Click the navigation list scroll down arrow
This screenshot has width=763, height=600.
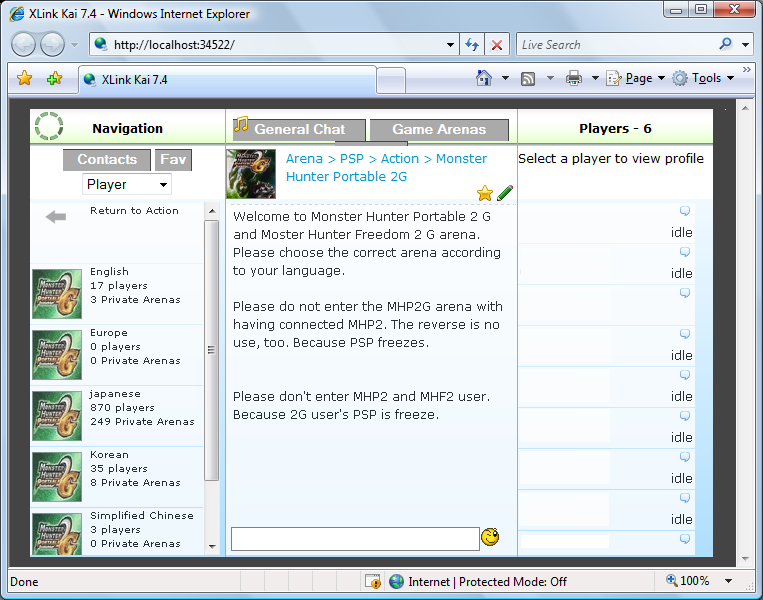(x=212, y=546)
